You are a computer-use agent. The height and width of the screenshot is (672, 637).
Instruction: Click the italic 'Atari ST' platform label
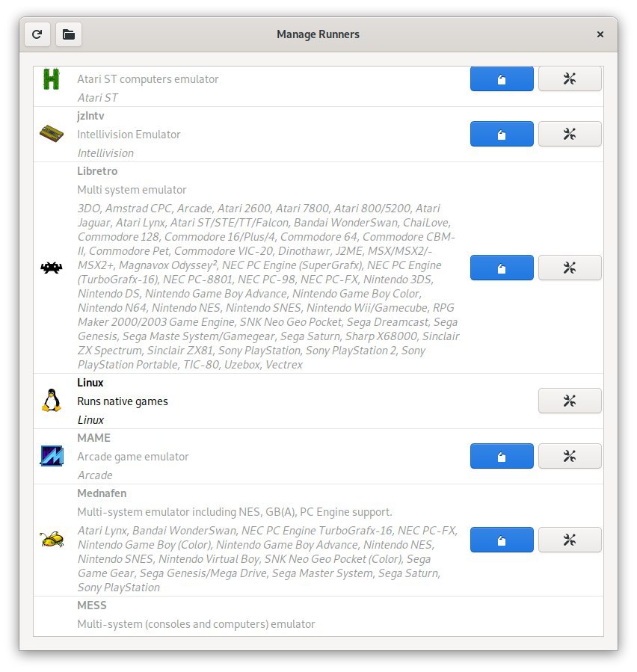(98, 98)
